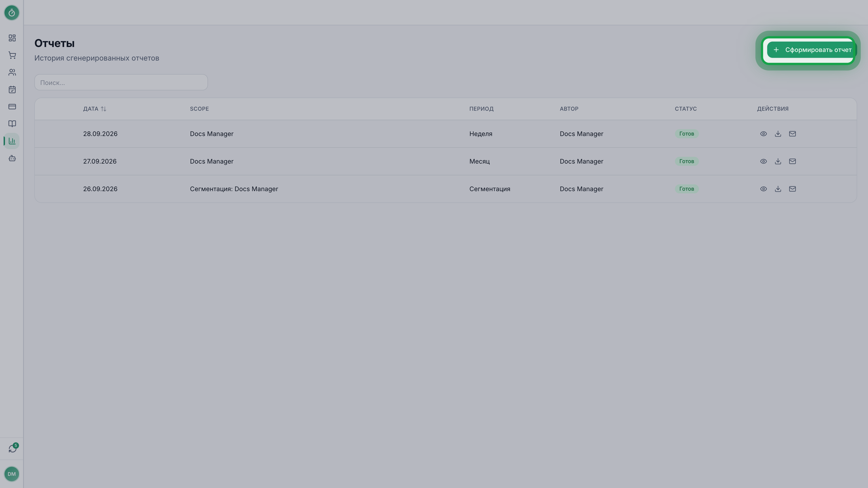Download the 26.09.2026 segmentation report

tap(778, 189)
